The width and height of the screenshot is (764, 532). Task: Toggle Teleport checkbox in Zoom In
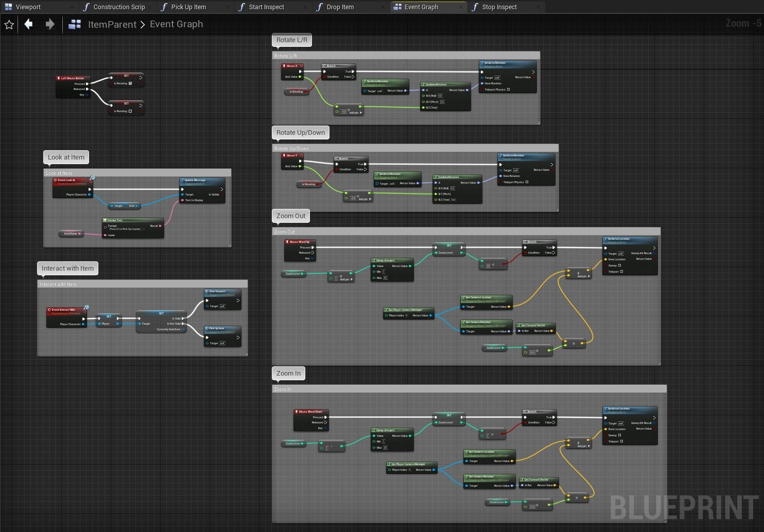(x=621, y=441)
